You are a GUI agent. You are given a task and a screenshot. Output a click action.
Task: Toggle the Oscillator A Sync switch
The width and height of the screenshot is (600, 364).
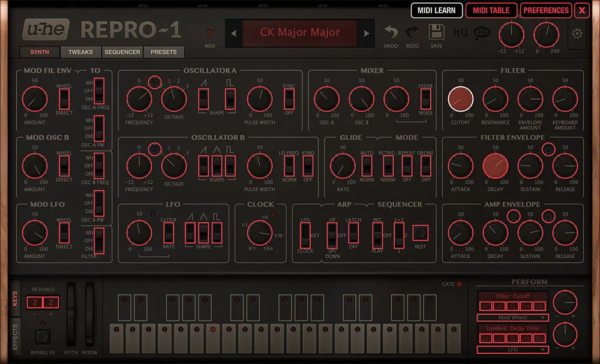click(x=289, y=99)
